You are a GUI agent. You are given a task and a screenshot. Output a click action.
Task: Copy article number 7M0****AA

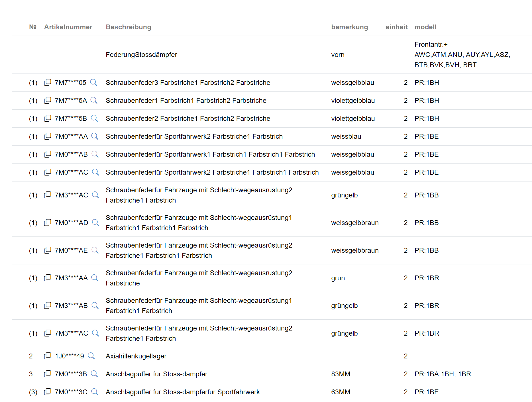tap(48, 136)
